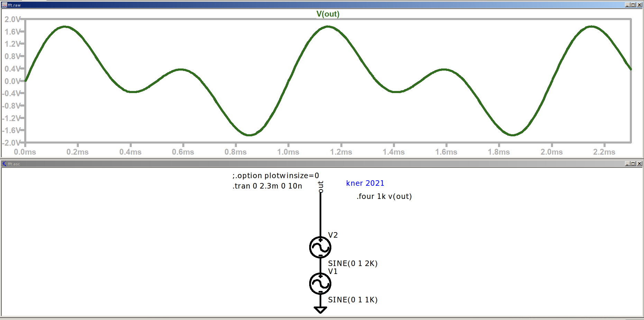The image size is (644, 320).
Task: Close the fft.raw waveform window
Action: [x=640, y=5]
